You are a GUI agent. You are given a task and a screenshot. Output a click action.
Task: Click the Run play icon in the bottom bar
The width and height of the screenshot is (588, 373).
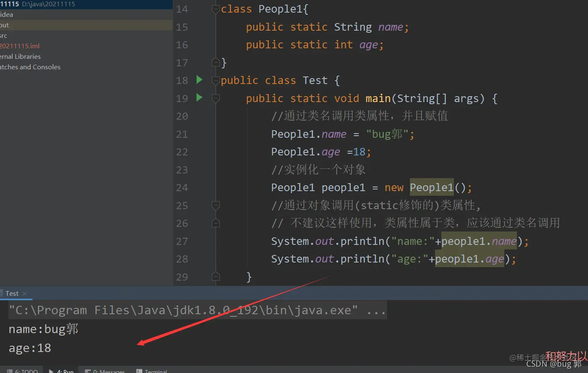coord(51,371)
